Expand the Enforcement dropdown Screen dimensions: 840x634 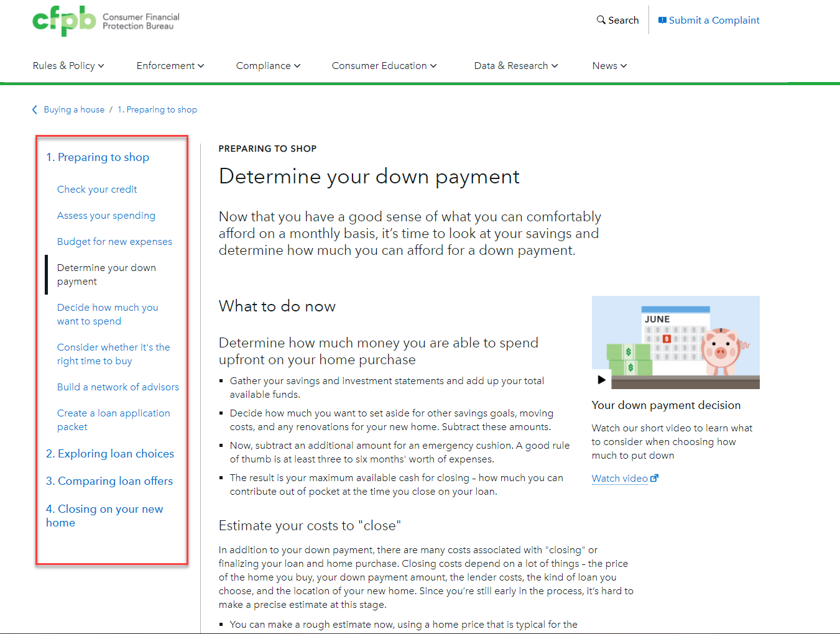170,66
